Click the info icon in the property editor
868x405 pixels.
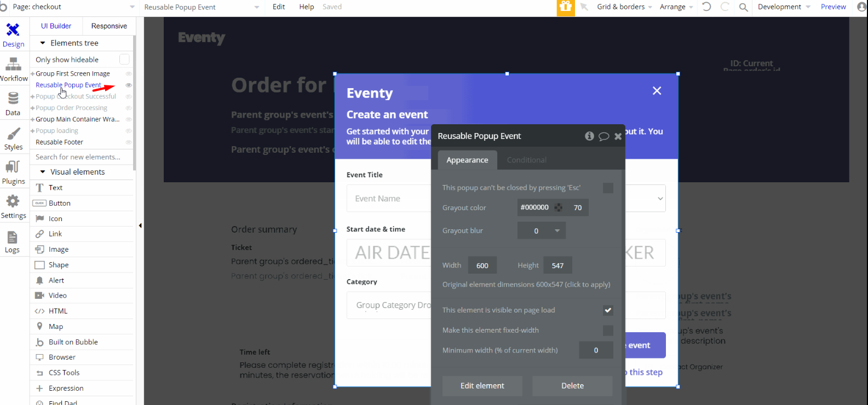(x=589, y=136)
